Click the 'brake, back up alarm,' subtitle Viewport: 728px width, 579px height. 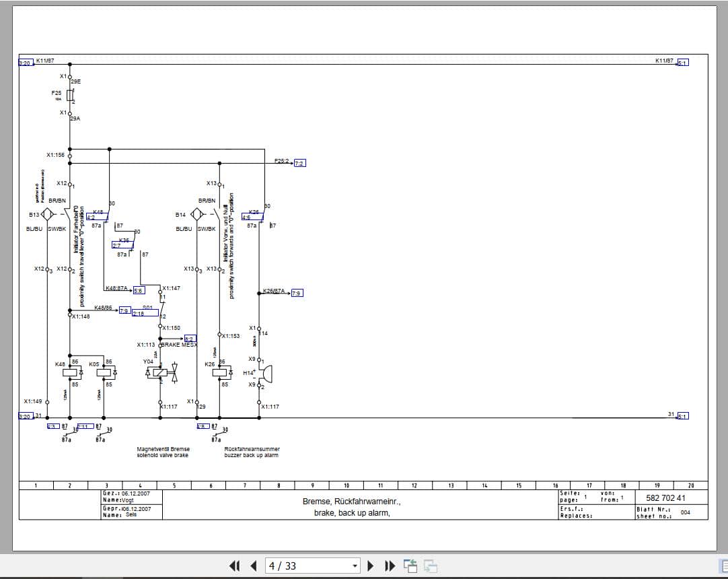click(x=352, y=513)
